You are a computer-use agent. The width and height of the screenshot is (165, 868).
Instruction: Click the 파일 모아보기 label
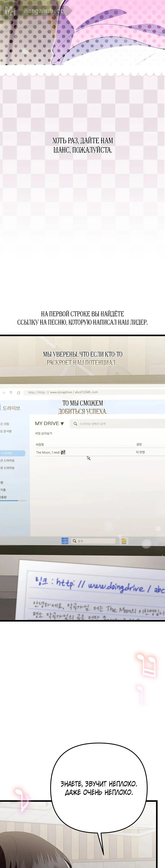[x=43, y=433]
